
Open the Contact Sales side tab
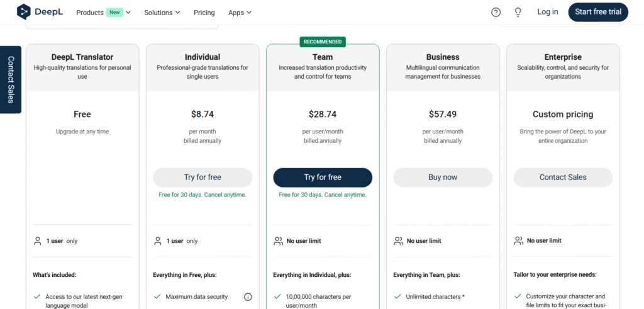click(x=11, y=80)
